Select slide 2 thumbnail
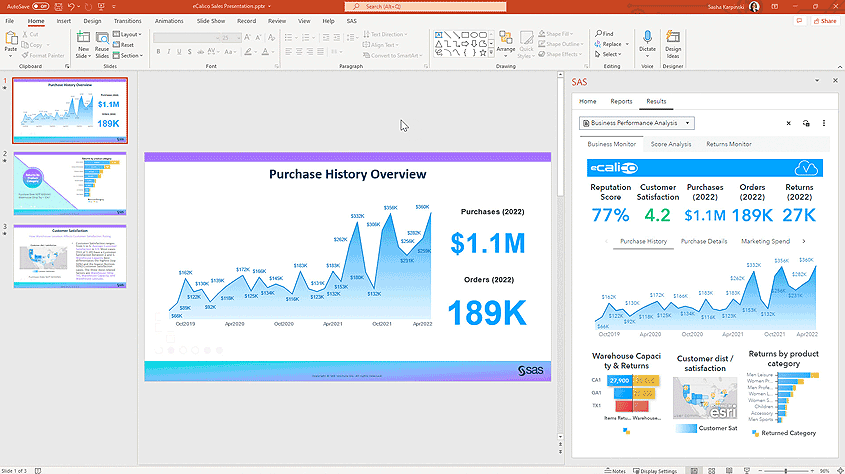 [70, 183]
